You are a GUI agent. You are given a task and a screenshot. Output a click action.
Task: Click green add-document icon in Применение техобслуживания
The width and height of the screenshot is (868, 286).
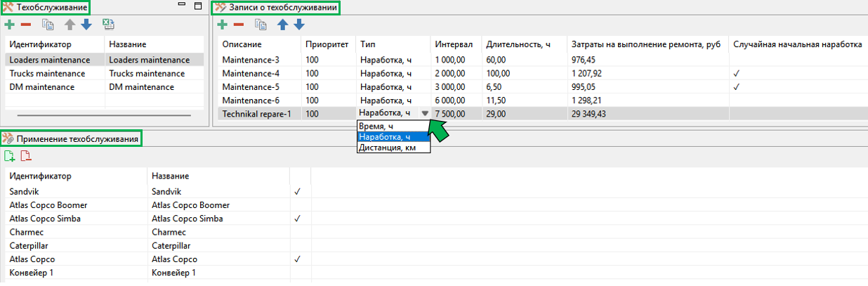[x=10, y=156]
